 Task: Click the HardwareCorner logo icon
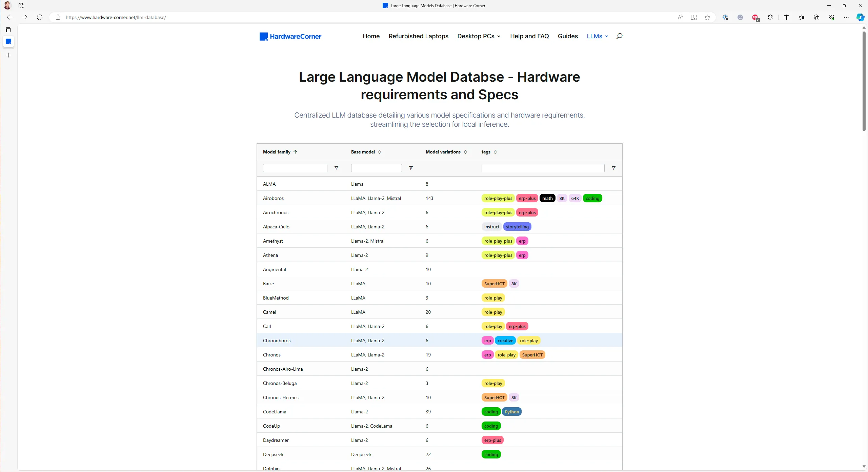coord(263,37)
